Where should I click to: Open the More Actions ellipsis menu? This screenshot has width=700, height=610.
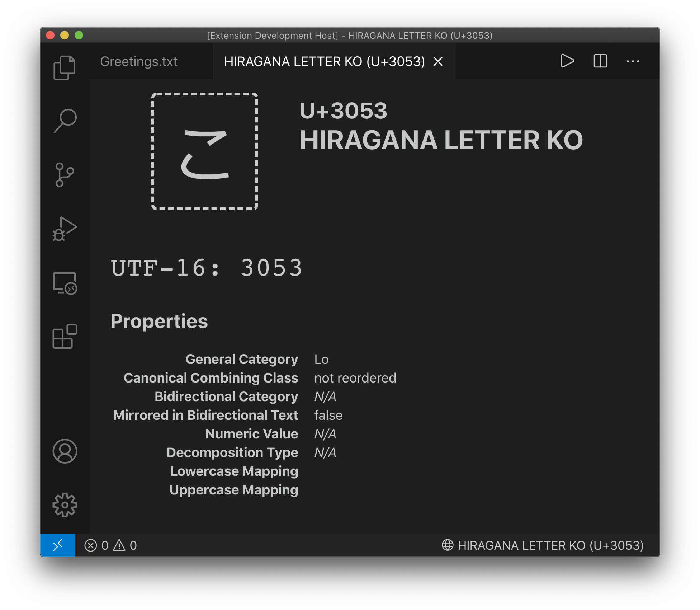[633, 61]
